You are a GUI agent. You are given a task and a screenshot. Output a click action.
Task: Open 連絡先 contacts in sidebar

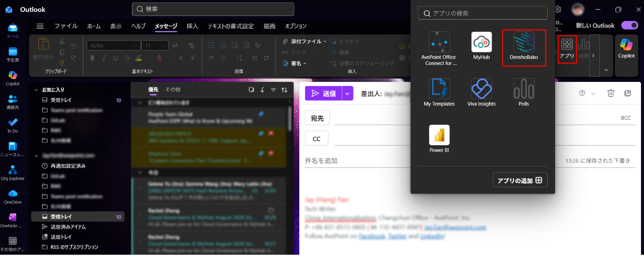(x=13, y=102)
